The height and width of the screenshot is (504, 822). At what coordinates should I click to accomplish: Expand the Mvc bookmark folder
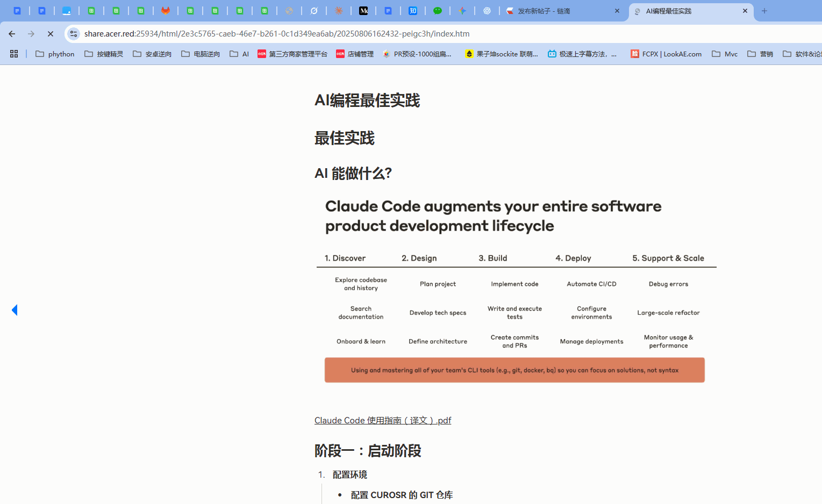click(x=724, y=54)
